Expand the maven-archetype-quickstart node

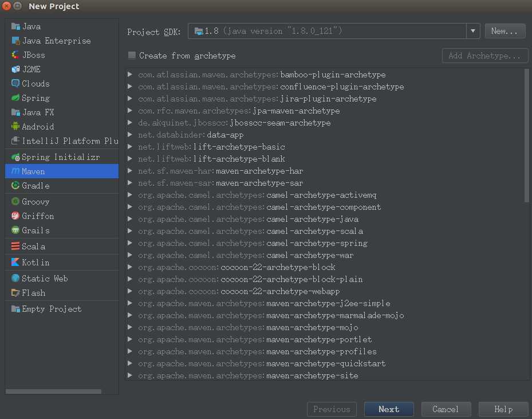[x=129, y=363]
